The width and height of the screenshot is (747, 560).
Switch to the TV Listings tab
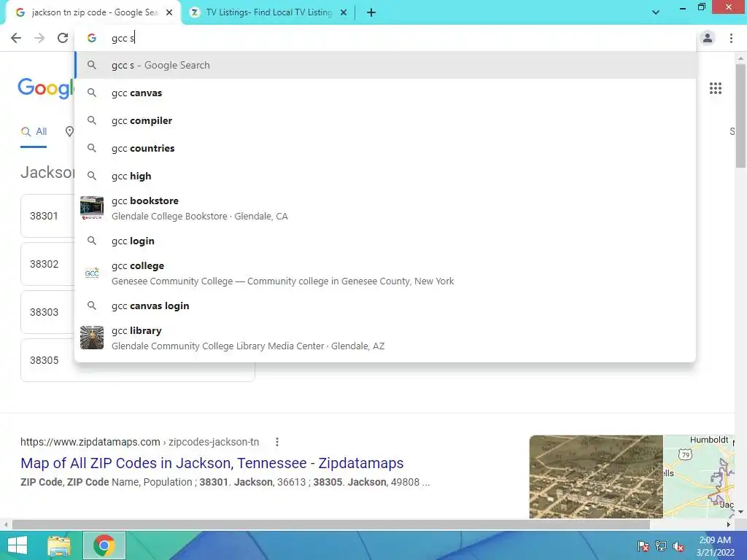268,13
